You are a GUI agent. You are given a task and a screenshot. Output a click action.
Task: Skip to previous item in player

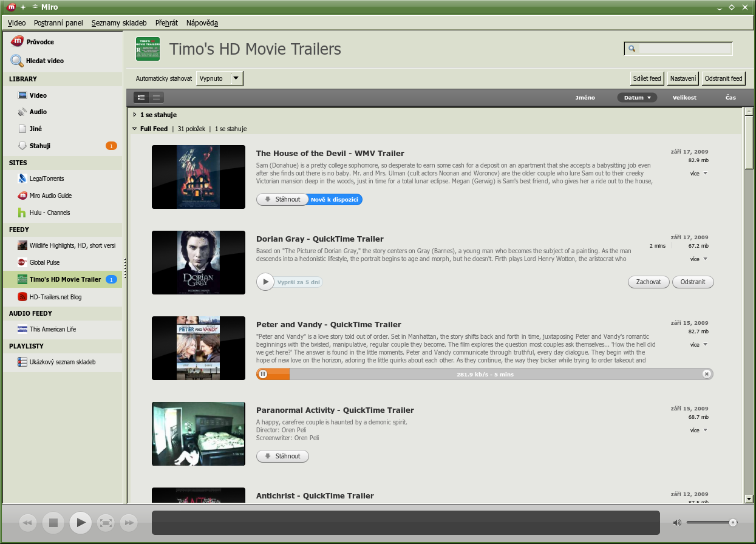[x=28, y=522]
